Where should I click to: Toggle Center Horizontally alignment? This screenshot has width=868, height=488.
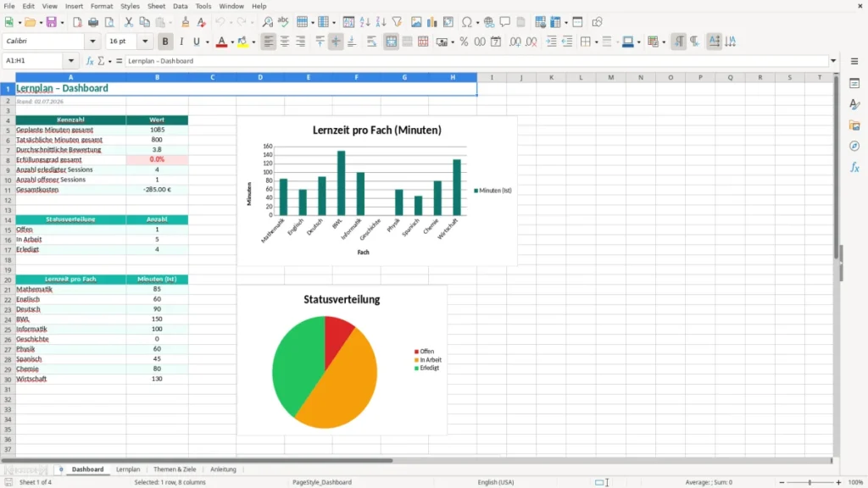click(285, 42)
